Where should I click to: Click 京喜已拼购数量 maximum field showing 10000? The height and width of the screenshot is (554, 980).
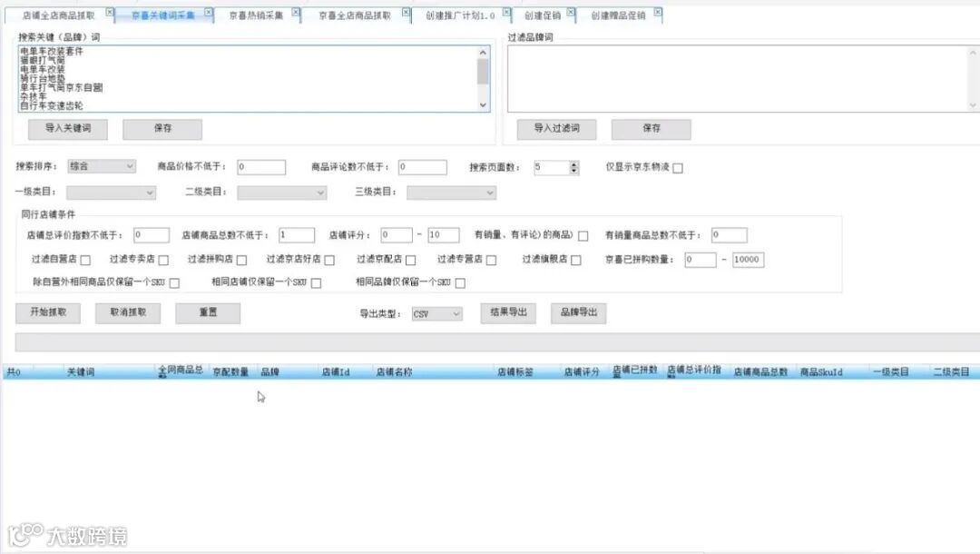[748, 260]
